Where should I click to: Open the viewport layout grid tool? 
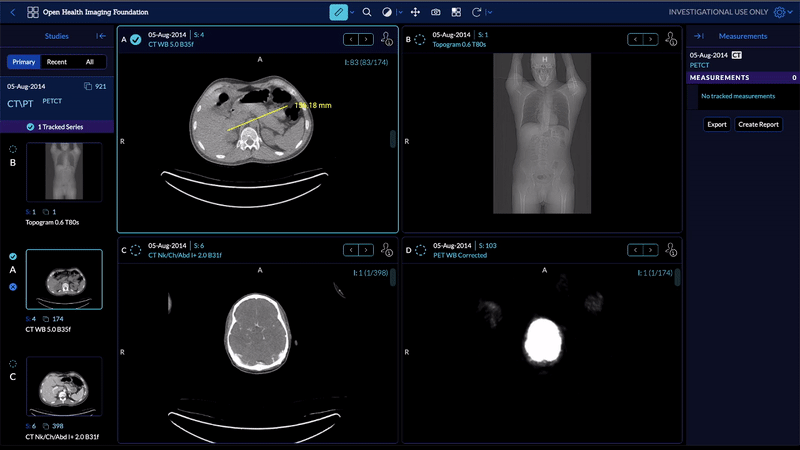tap(456, 12)
